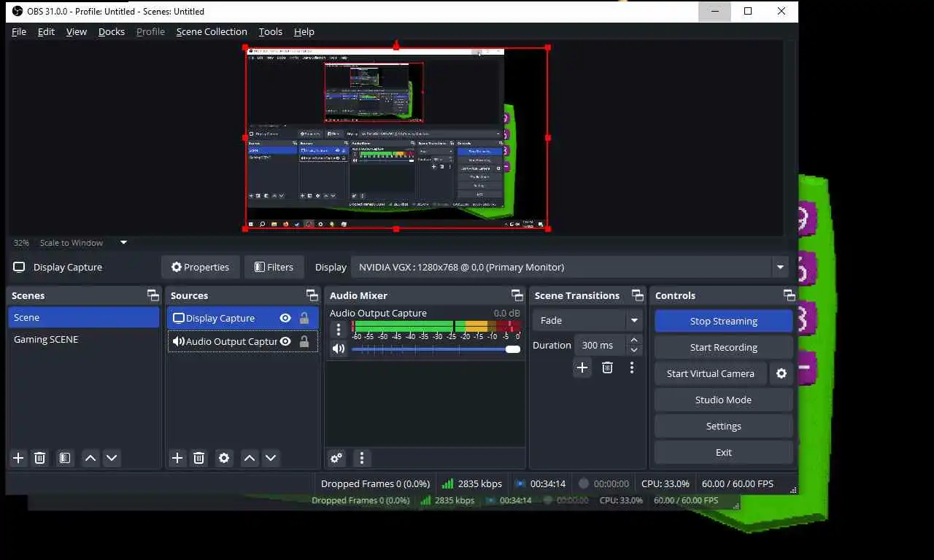Click the Dropped Frames 0 (0.0%) status
This screenshot has width=934, height=560.
375,483
